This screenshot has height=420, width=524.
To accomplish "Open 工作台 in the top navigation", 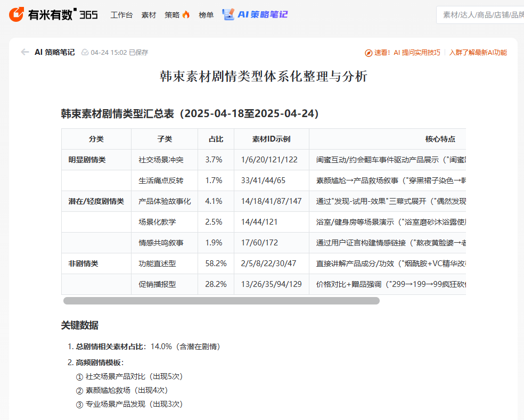I will pos(121,15).
